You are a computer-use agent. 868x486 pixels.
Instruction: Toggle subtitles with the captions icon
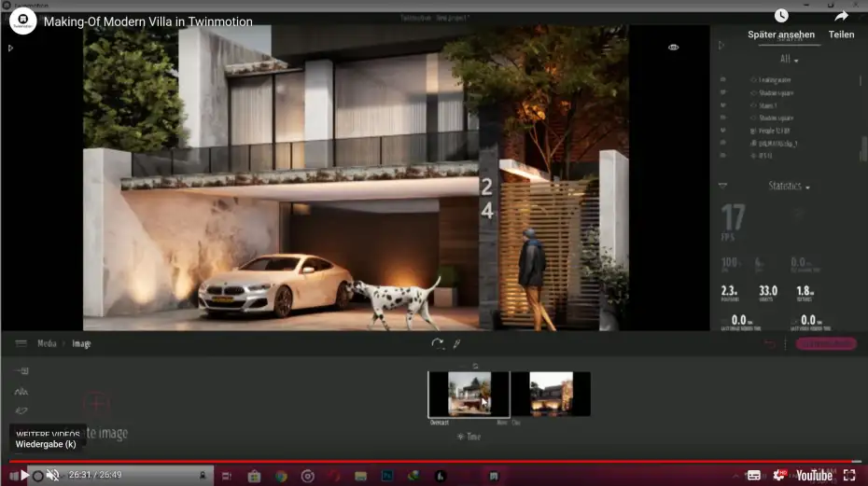coord(754,475)
